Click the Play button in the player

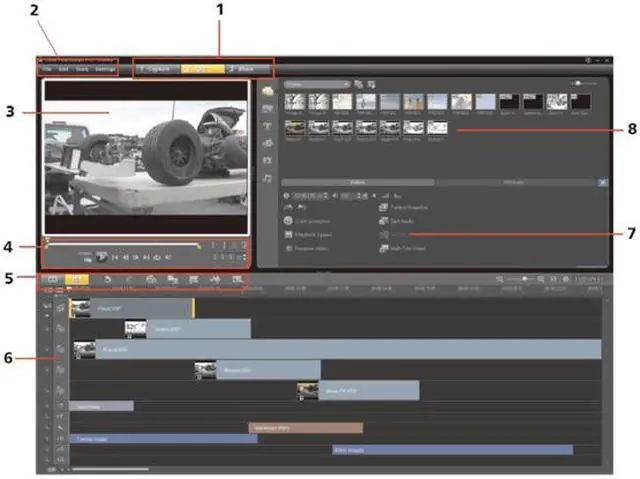102,257
